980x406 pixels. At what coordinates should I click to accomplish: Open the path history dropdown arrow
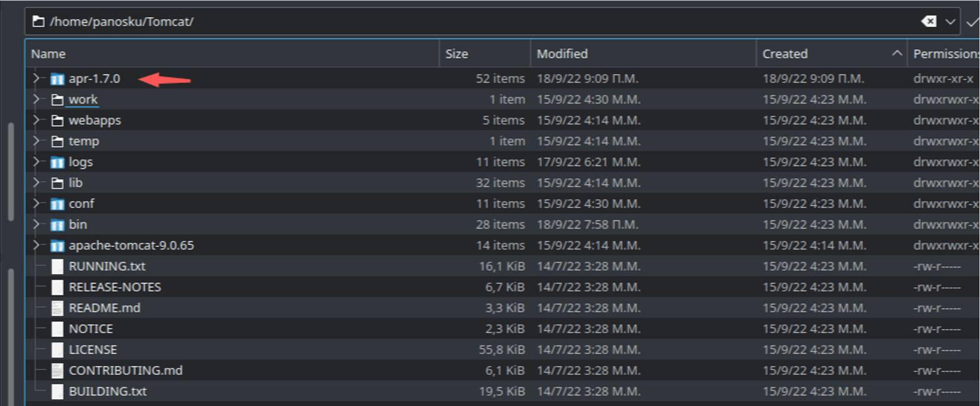point(951,22)
